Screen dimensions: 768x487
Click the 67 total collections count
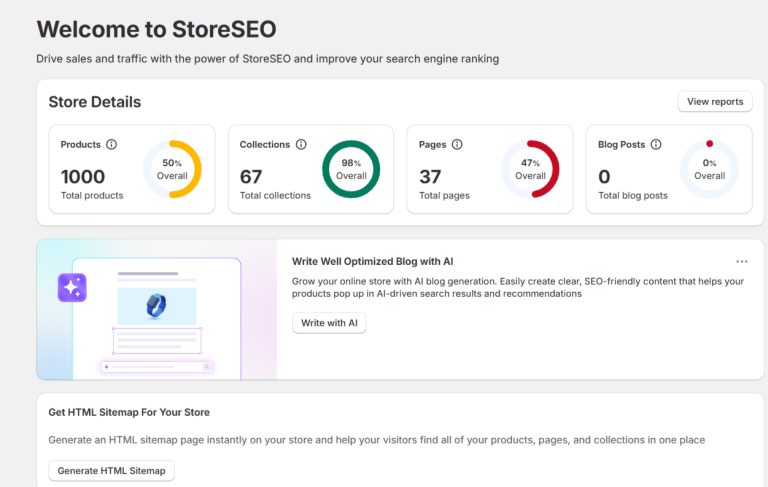(x=251, y=177)
